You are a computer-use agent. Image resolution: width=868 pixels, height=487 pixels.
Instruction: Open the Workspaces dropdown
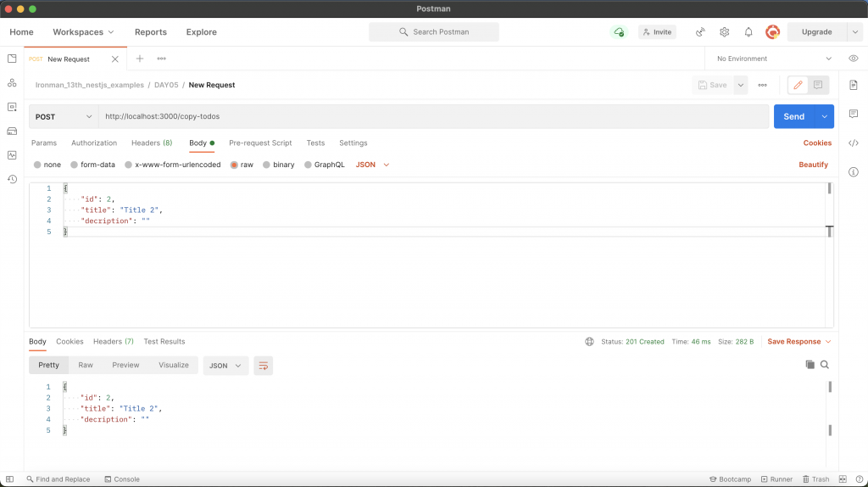pyautogui.click(x=84, y=32)
